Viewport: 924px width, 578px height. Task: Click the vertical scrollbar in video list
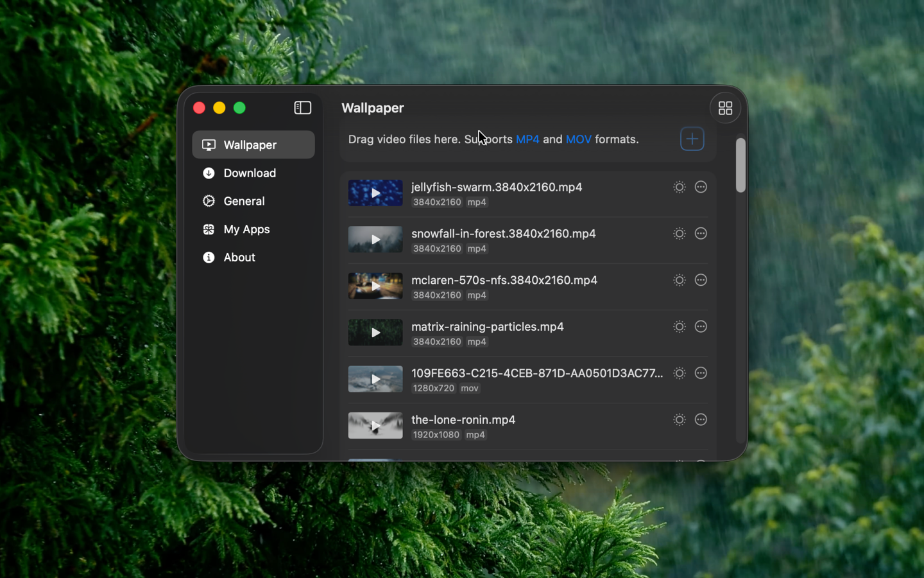point(740,166)
